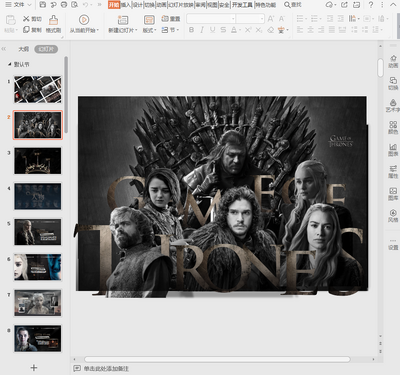Toggle Subscript formatting
The width and height of the screenshot is (400, 375).
(259, 30)
